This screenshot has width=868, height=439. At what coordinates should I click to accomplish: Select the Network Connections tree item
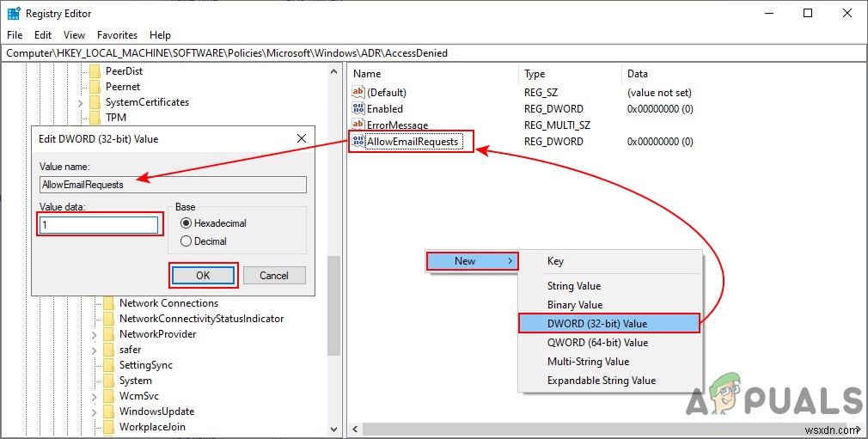pyautogui.click(x=168, y=302)
